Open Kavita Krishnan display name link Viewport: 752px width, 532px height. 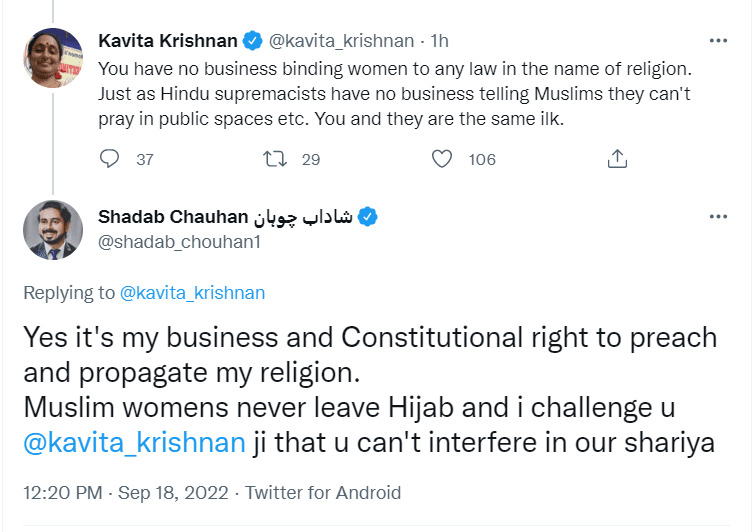click(168, 41)
